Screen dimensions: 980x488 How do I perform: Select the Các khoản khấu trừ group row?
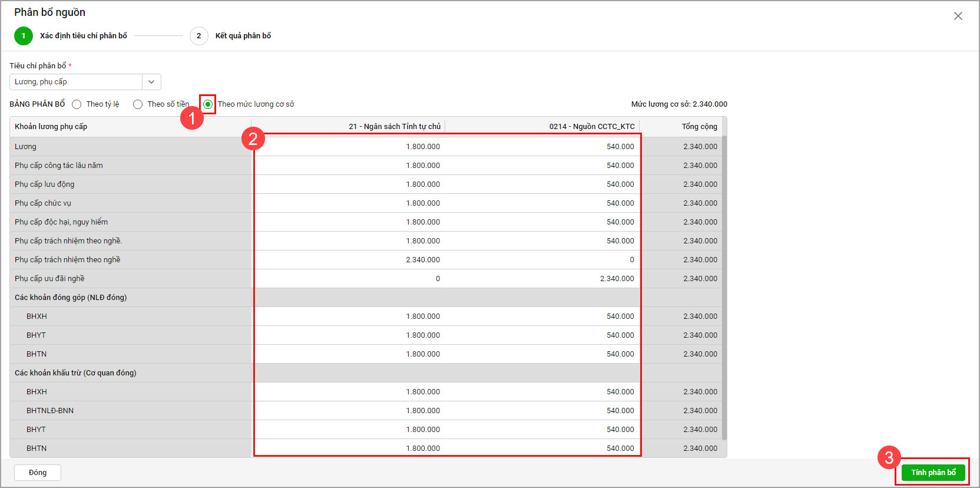coord(75,373)
